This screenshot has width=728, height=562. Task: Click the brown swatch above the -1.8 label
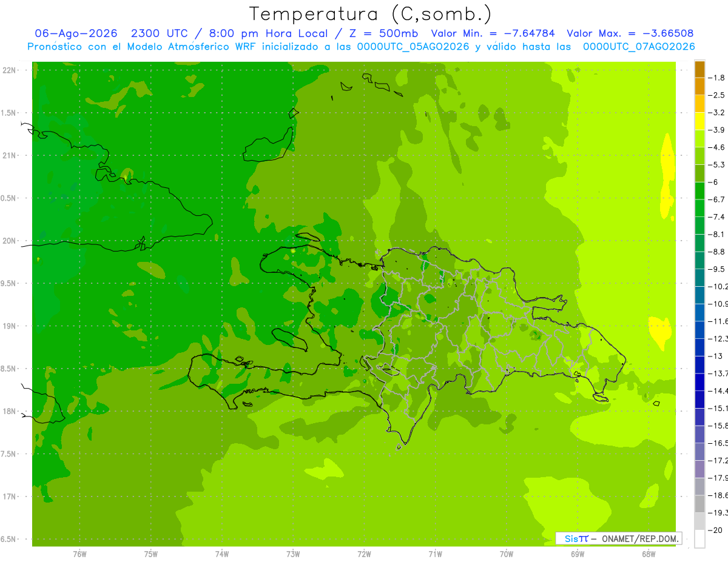pyautogui.click(x=699, y=69)
